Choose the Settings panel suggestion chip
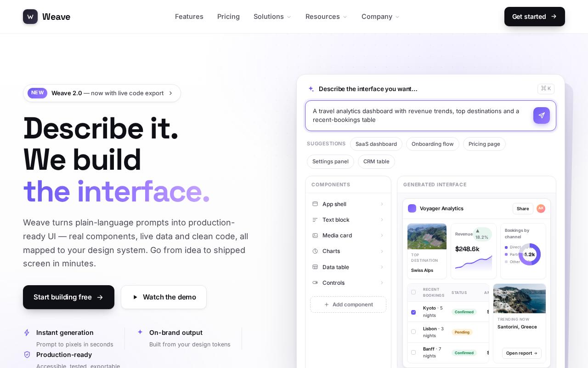Screen dimensions: 588x368 click(330, 161)
